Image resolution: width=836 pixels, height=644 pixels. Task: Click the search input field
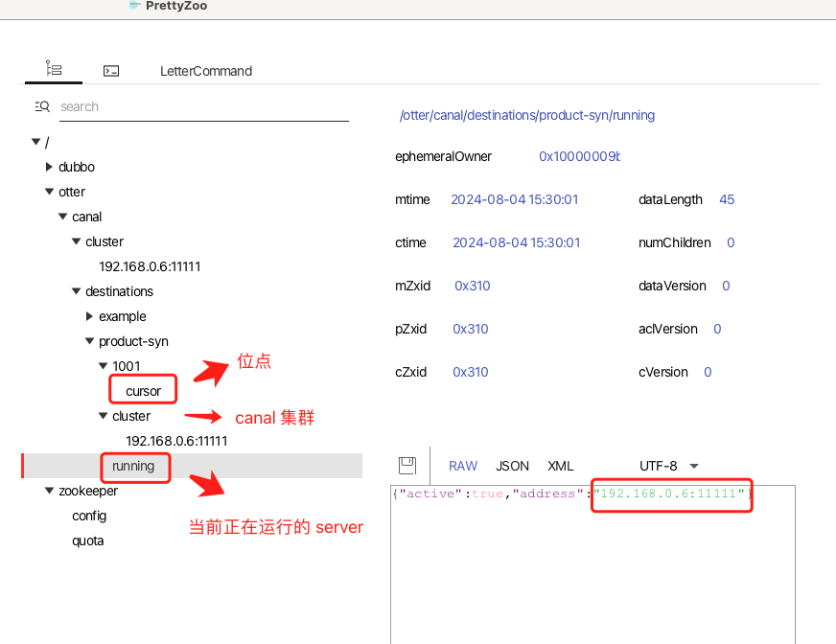coord(201,106)
